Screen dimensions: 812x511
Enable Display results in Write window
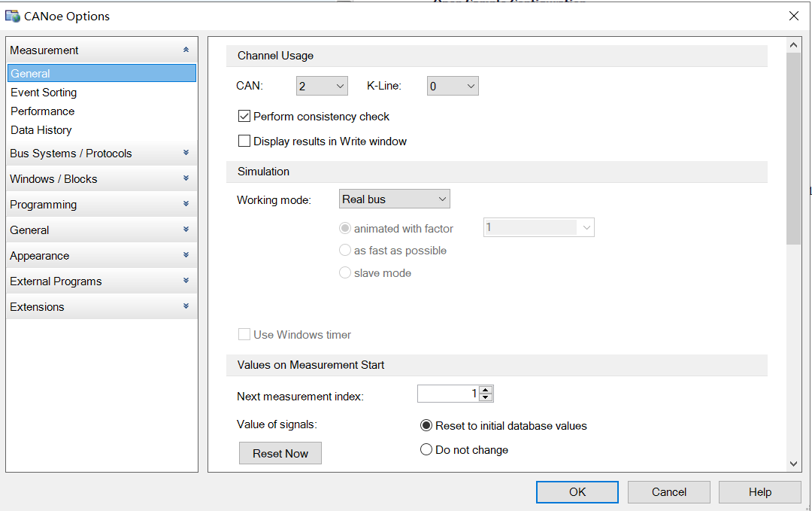pos(244,141)
